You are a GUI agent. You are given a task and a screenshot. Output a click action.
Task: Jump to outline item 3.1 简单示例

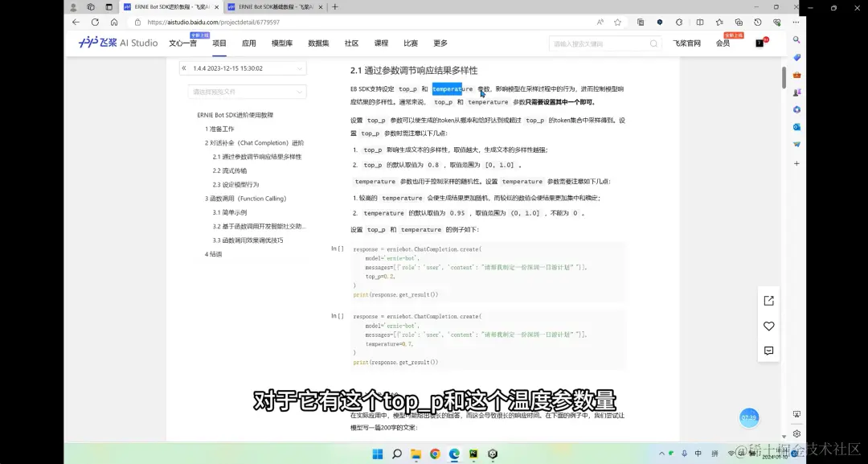(230, 212)
